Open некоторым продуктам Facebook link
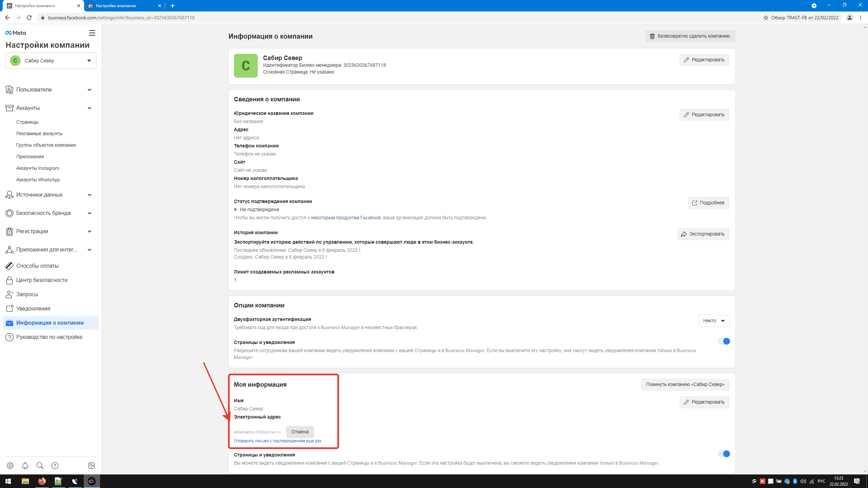The width and height of the screenshot is (868, 488). 346,218
